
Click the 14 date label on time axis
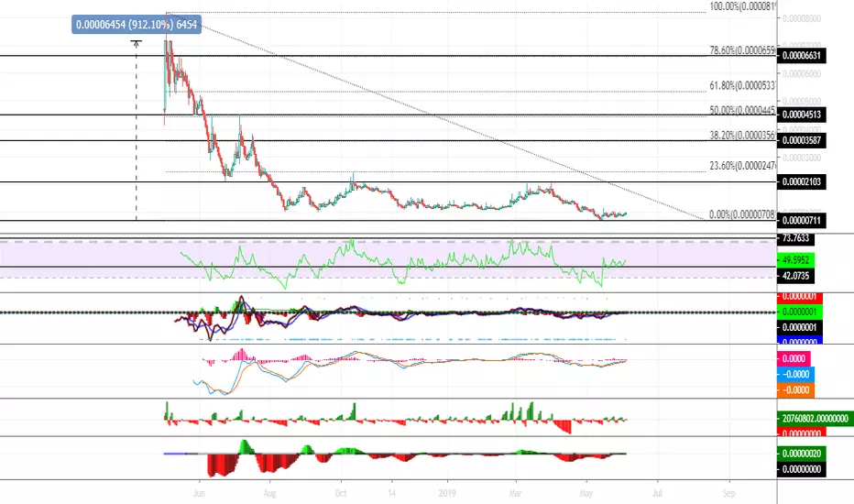(391, 493)
